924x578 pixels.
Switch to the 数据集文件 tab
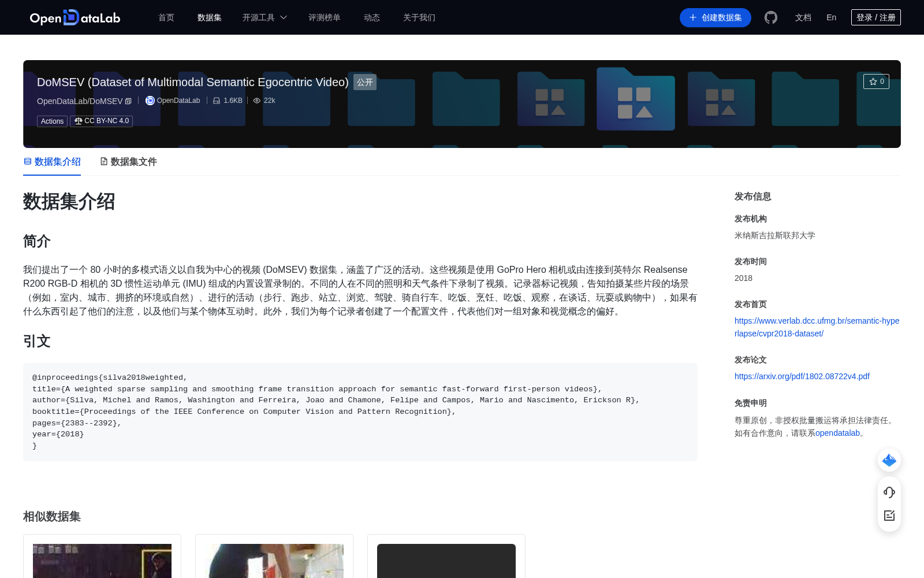click(128, 162)
